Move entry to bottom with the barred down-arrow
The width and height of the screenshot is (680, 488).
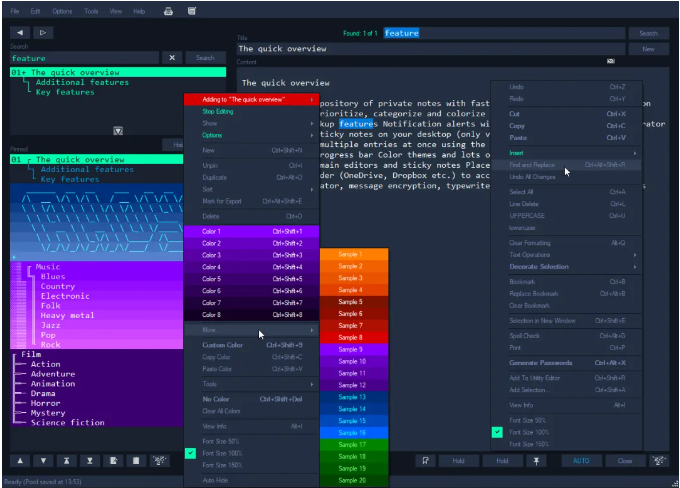tap(90, 461)
